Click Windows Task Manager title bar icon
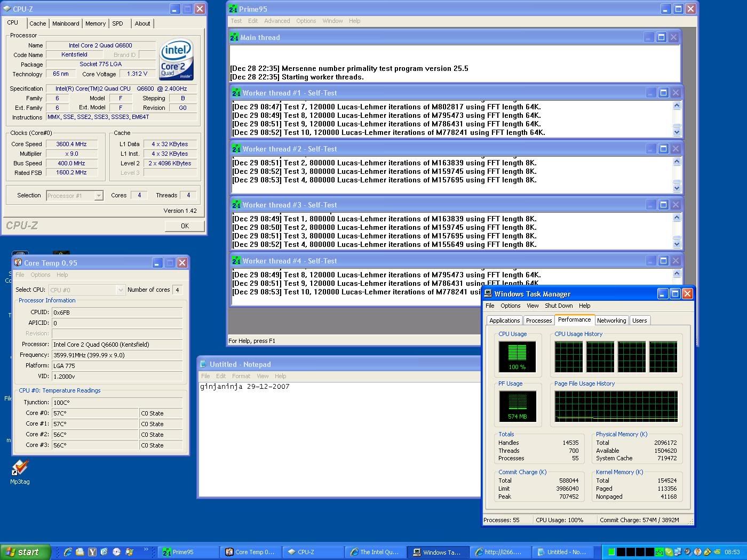The height and width of the screenshot is (560, 747). [x=488, y=293]
